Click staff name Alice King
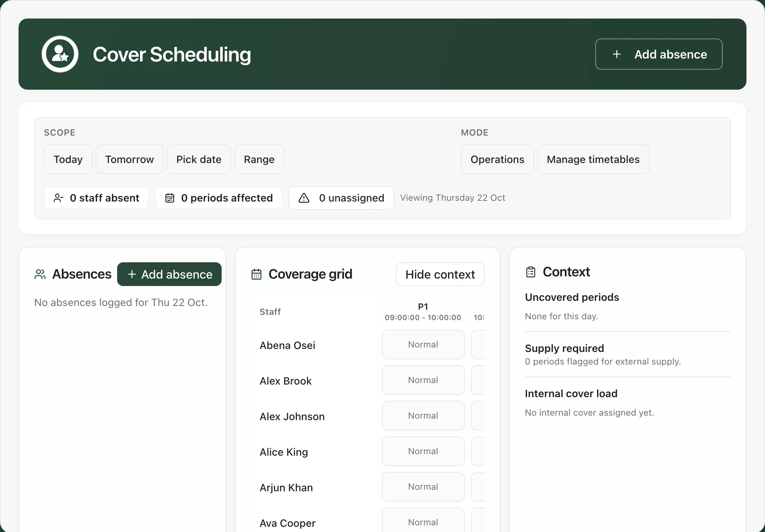The width and height of the screenshot is (765, 532). click(284, 452)
